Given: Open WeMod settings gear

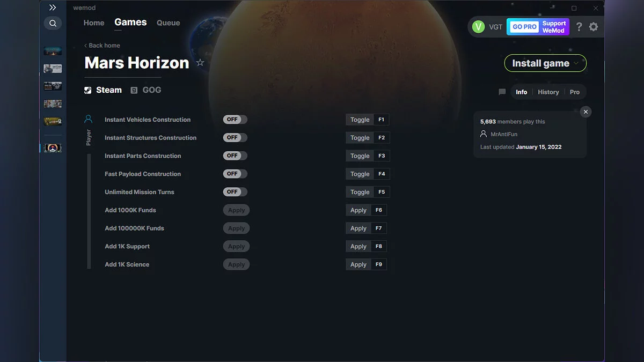Looking at the screenshot, I should click(x=594, y=26).
